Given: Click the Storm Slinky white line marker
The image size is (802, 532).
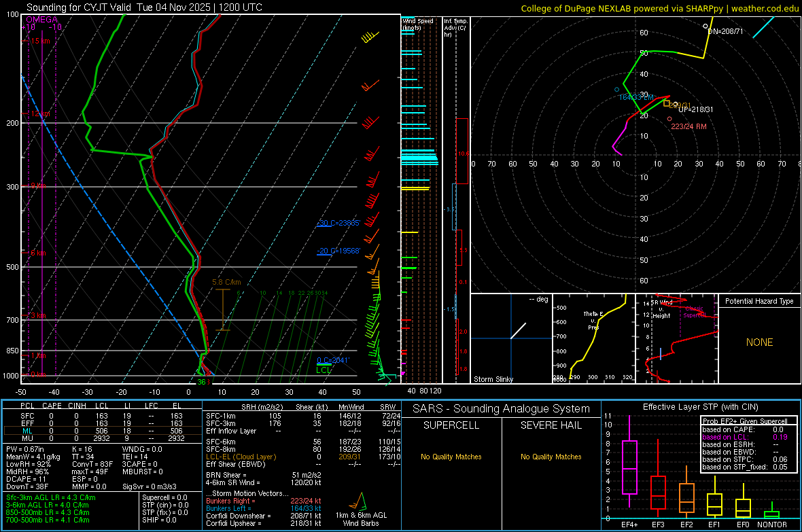Looking at the screenshot, I should (518, 330).
